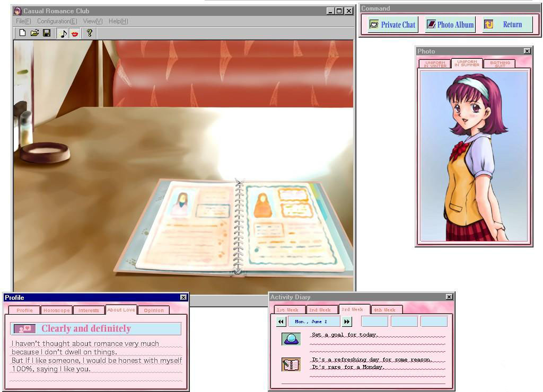Select the Bathing Suit photo tab

click(x=500, y=64)
